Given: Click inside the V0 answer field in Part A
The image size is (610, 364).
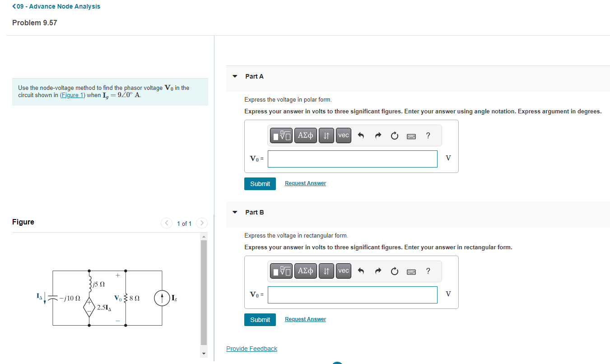Looking at the screenshot, I should (352, 159).
